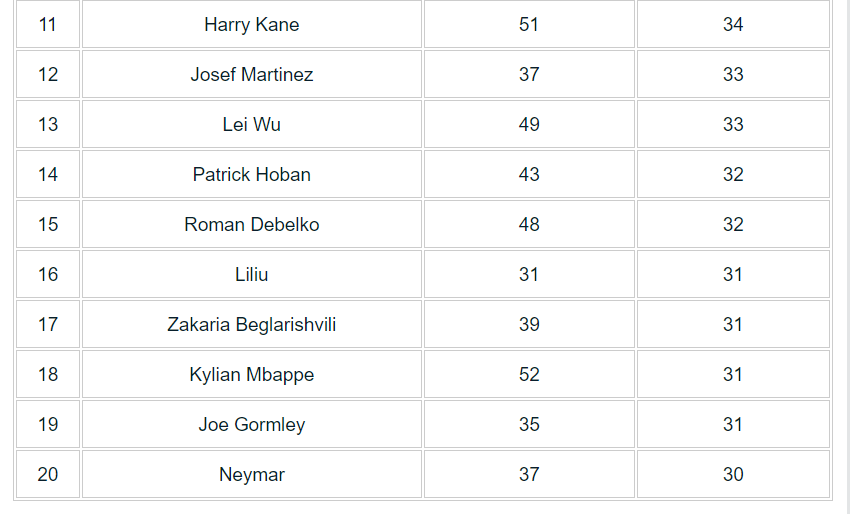Select the value 49 in Lei Wu's row
The width and height of the screenshot is (850, 514).
(529, 124)
